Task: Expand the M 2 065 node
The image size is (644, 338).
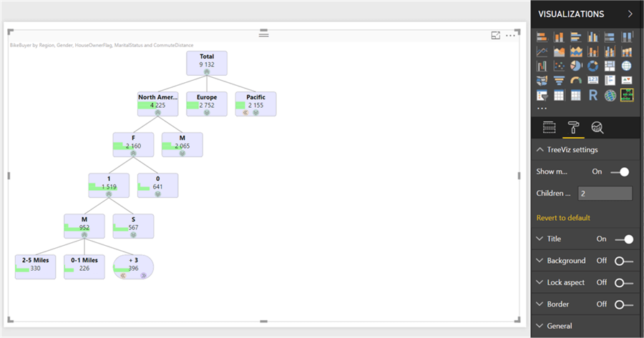Action: (x=182, y=153)
